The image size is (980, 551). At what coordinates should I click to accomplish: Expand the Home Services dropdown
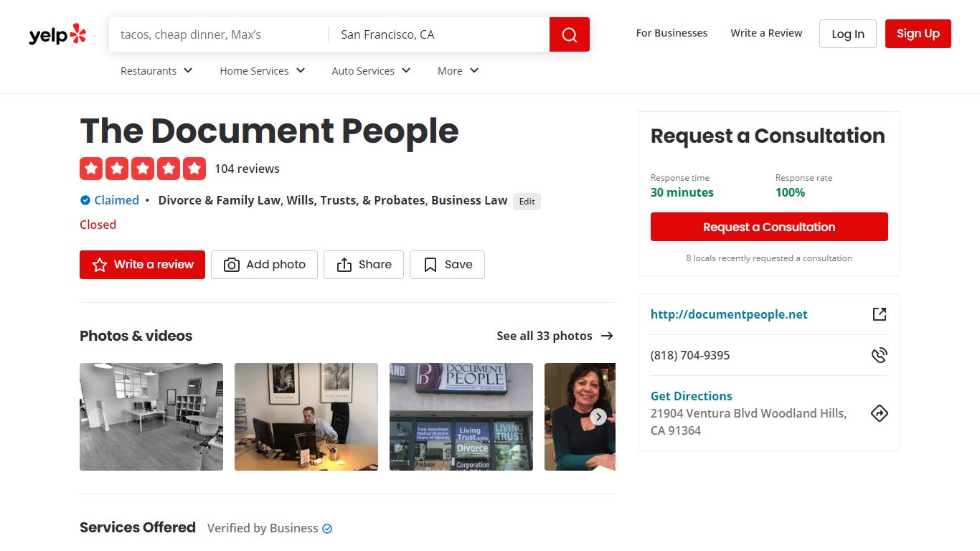click(x=263, y=70)
